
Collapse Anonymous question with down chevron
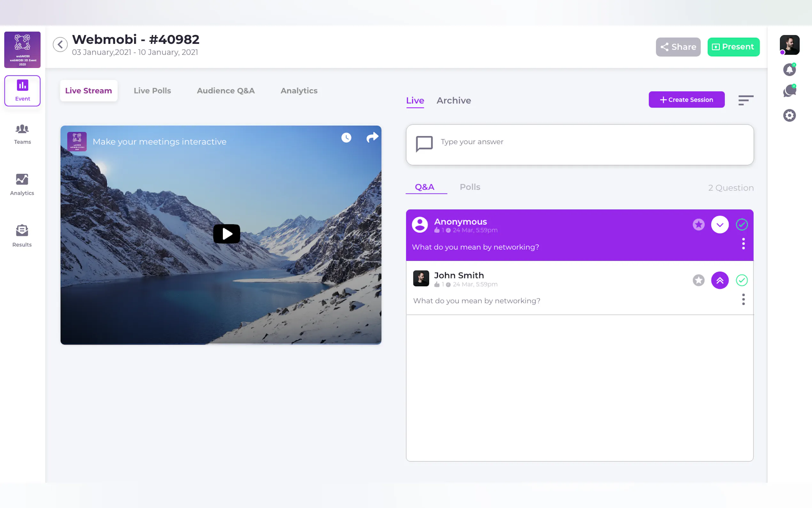click(x=720, y=225)
